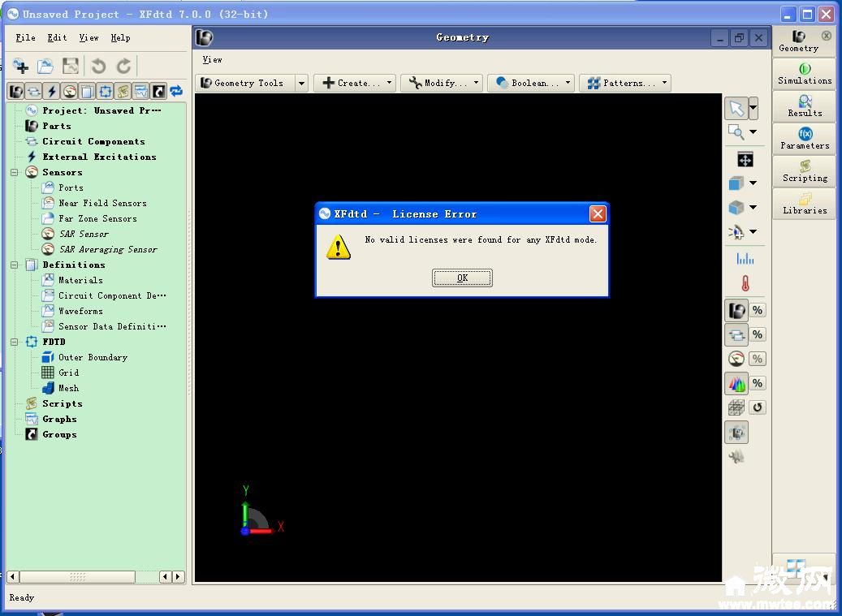The width and height of the screenshot is (842, 616).
Task: Click the fit-view move arrows icon
Action: point(745,159)
